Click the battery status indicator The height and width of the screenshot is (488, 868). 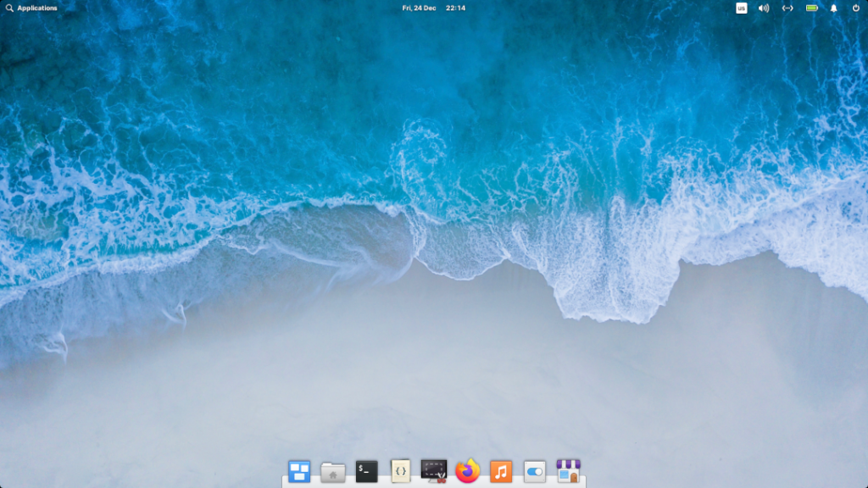click(812, 9)
